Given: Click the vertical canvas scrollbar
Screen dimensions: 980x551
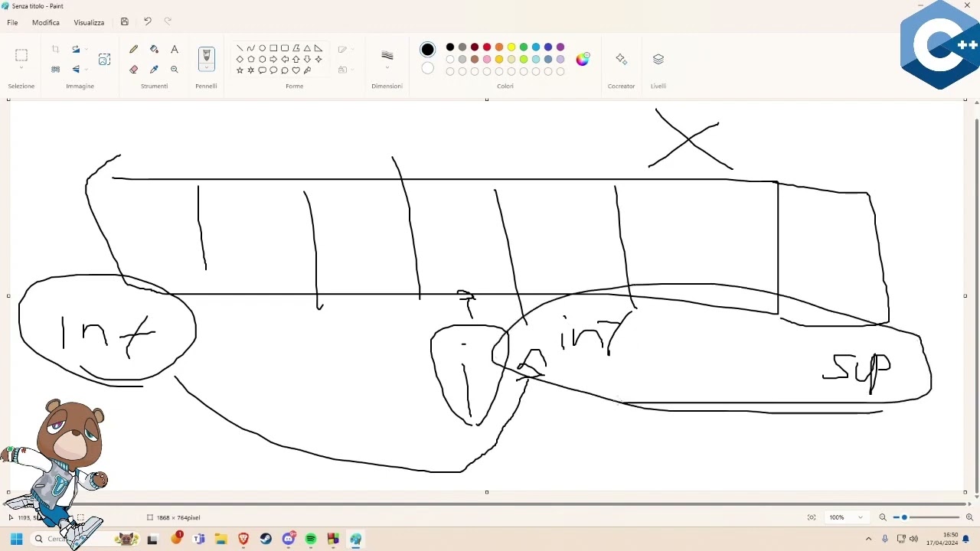Looking at the screenshot, I should [976, 305].
